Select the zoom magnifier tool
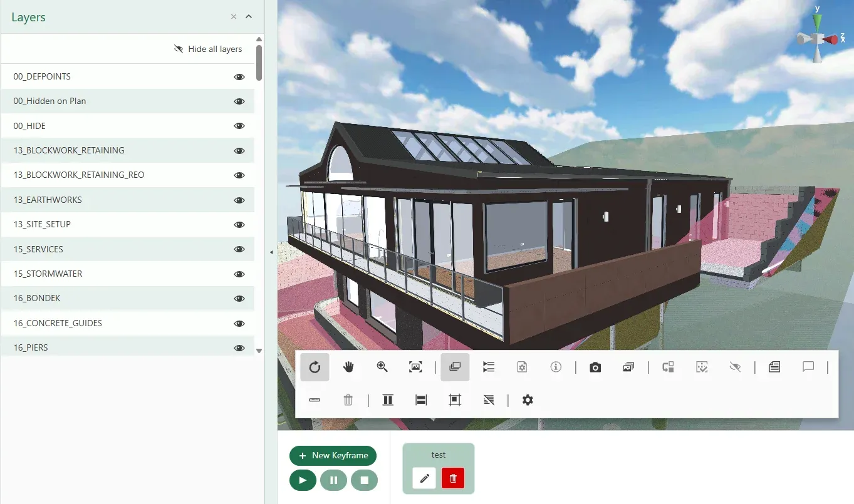 (382, 368)
